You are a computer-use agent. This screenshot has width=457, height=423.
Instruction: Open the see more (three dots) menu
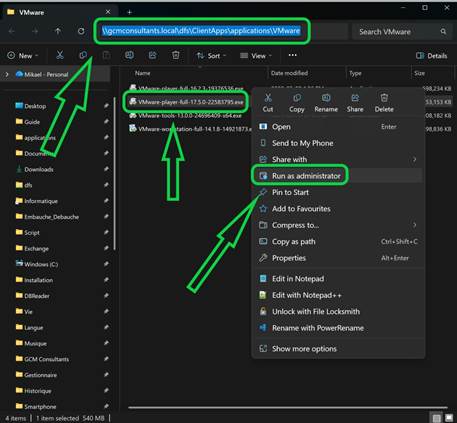tap(292, 55)
